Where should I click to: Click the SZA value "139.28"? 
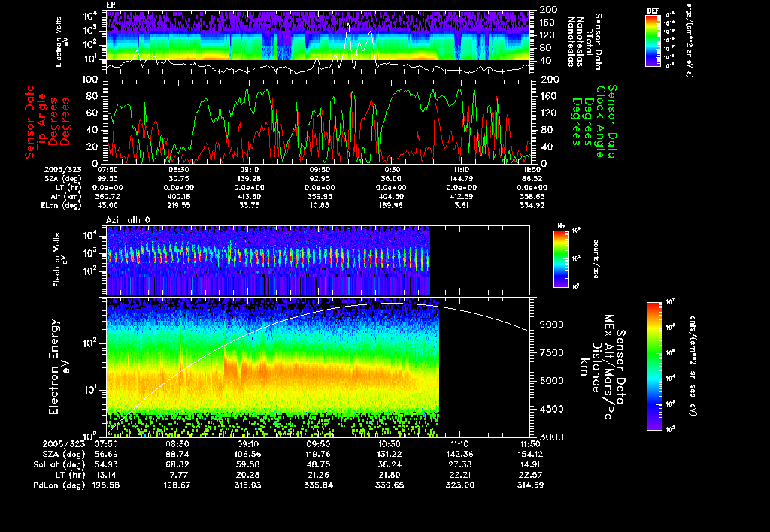(248, 179)
